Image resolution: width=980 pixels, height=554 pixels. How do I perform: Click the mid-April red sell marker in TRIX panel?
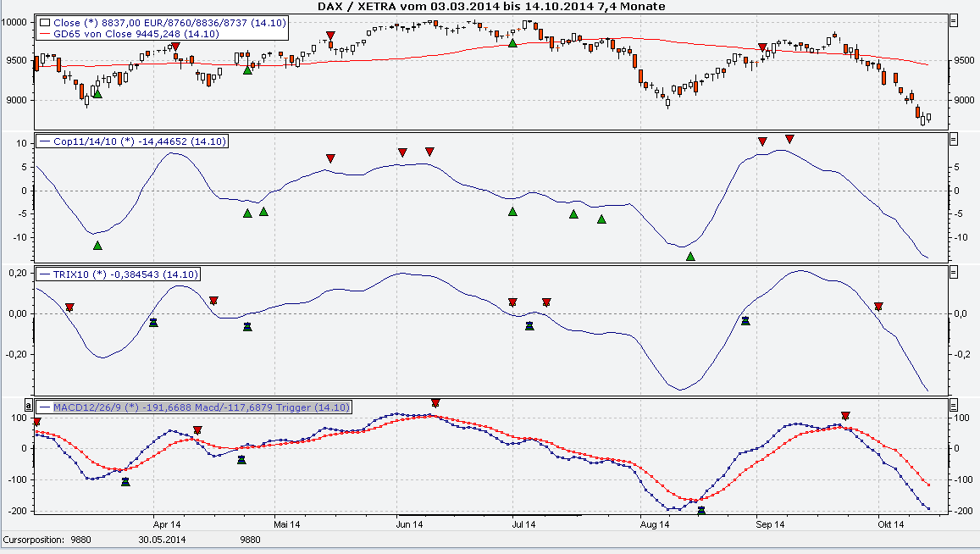213,301
